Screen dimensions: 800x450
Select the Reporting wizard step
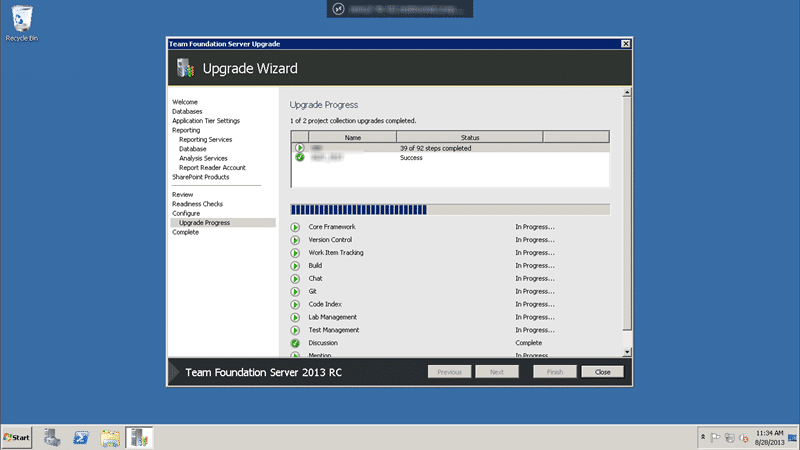pyautogui.click(x=186, y=130)
